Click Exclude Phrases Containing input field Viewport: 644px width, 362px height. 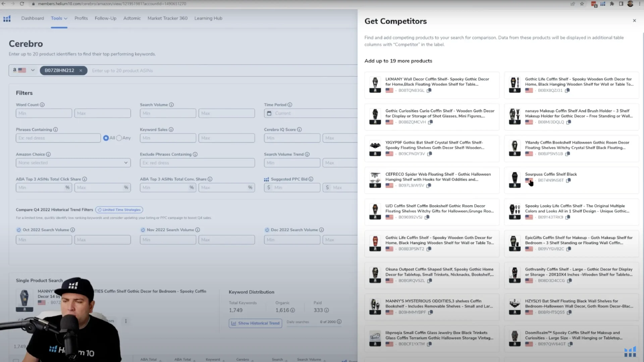[x=197, y=163]
